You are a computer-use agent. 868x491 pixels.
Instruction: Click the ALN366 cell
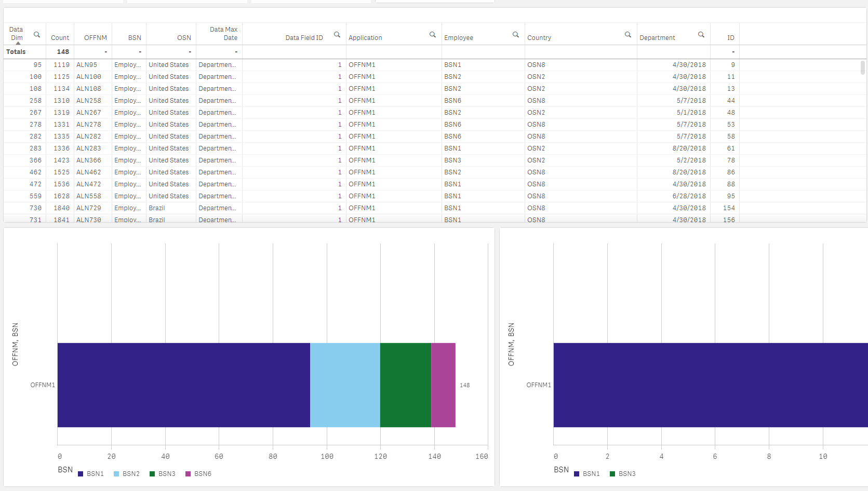click(89, 160)
